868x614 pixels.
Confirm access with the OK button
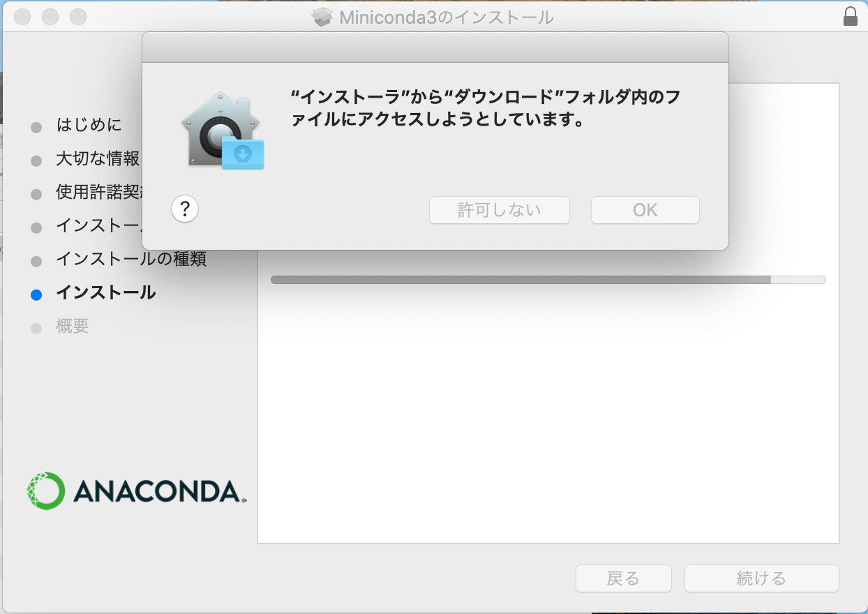pyautogui.click(x=645, y=210)
